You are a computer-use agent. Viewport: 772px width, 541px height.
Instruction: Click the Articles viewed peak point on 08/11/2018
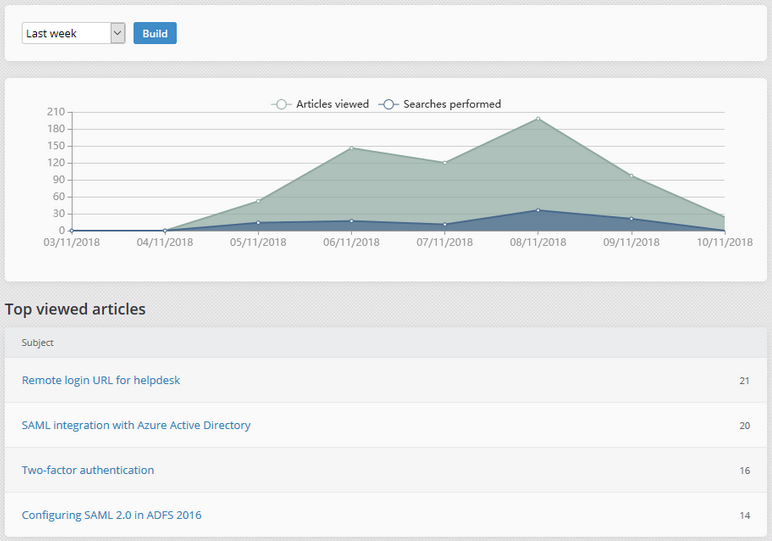tap(538, 119)
